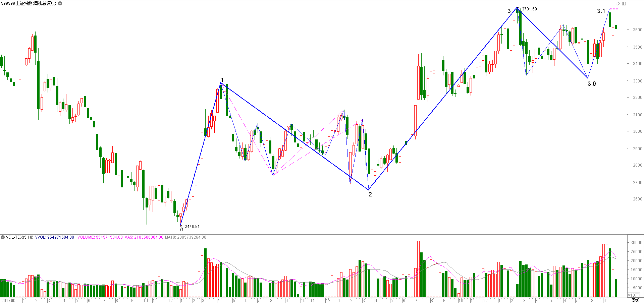Select the wave label 3.0 marker
Image resolution: width=644 pixels, height=303 pixels.
[x=592, y=84]
